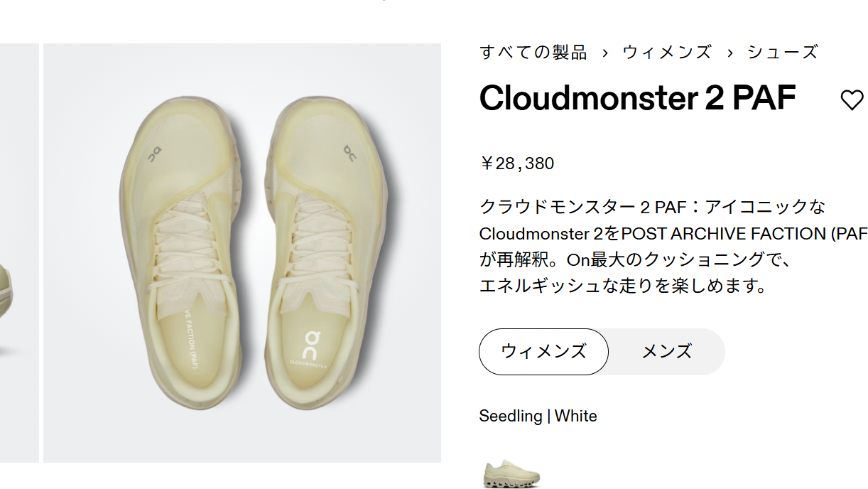Click On logo on right shoe insole
The width and height of the screenshot is (868, 489).
(x=310, y=344)
